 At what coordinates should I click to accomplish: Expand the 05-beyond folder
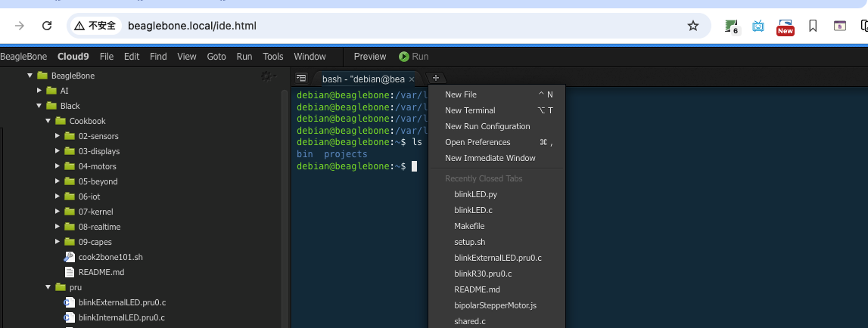58,181
